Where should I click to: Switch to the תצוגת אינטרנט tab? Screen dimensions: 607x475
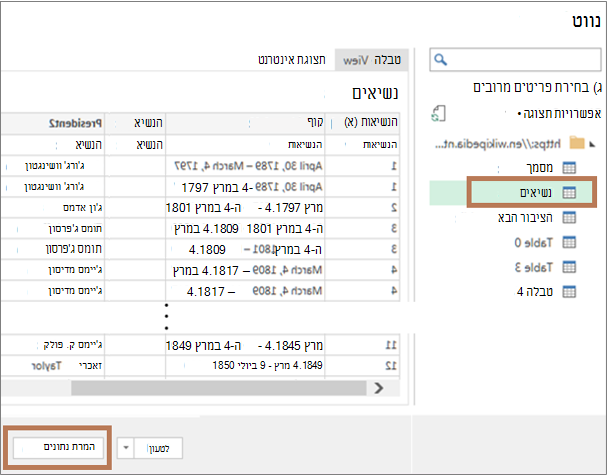[291, 60]
